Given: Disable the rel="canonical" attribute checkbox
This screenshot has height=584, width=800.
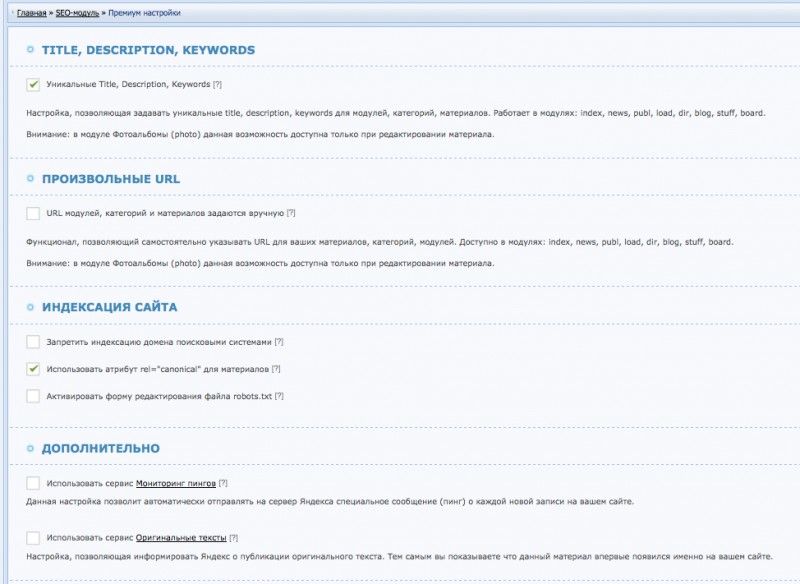Looking at the screenshot, I should pos(33,369).
